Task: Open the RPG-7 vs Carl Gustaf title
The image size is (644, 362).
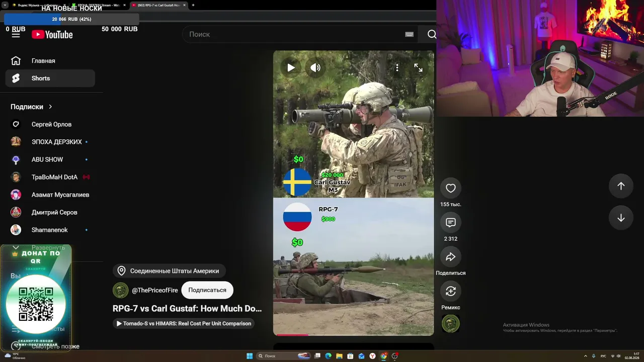Action: tap(187, 309)
